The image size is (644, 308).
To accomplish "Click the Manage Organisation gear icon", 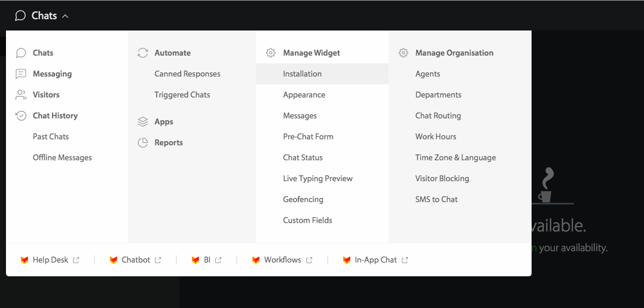I will [403, 53].
